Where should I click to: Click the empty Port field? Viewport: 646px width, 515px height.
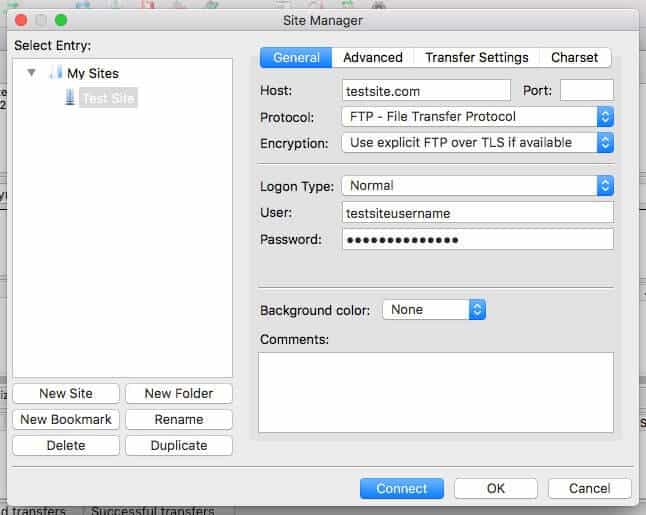586,90
